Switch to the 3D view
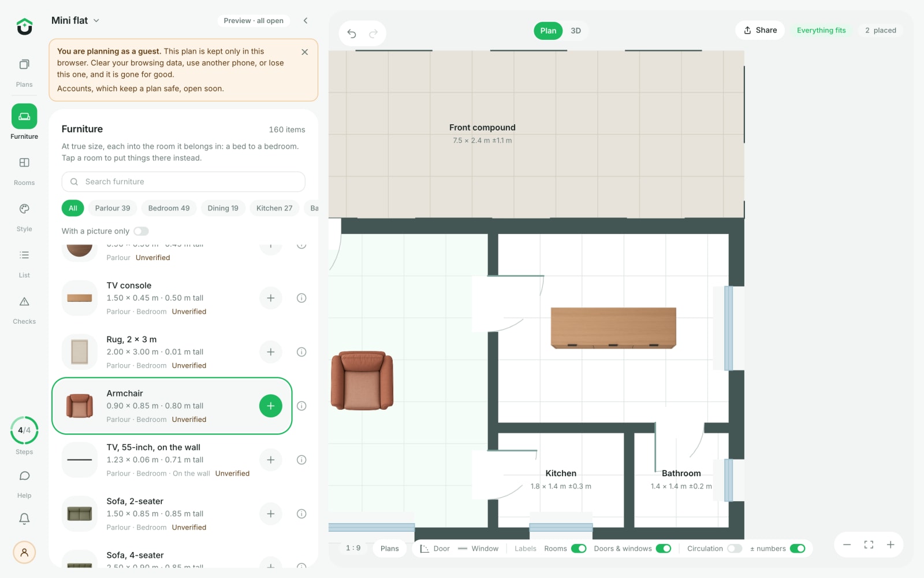This screenshot has height=578, width=924. (x=576, y=31)
